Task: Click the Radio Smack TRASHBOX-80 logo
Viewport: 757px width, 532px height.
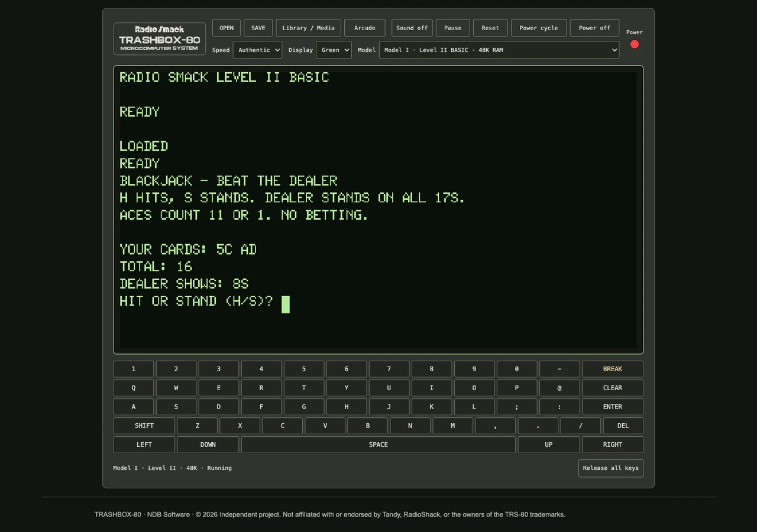Action: [x=160, y=39]
